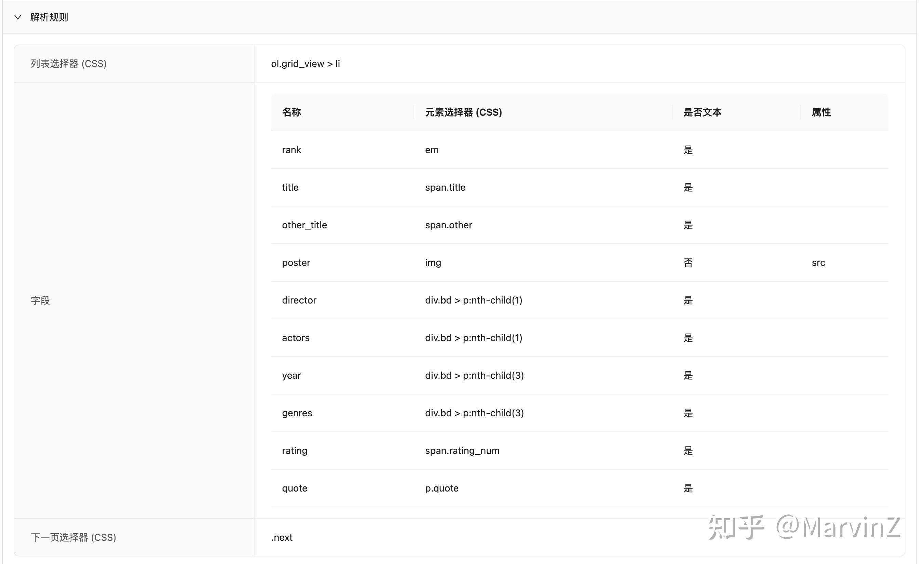
Task: Click the 是 value in quote row
Action: click(688, 488)
